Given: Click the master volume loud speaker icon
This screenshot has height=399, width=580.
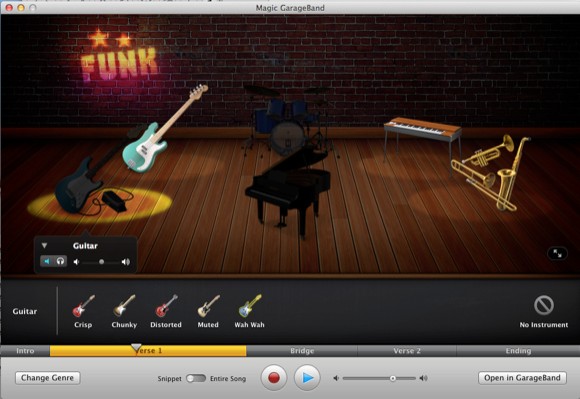Looking at the screenshot, I should [x=424, y=378].
